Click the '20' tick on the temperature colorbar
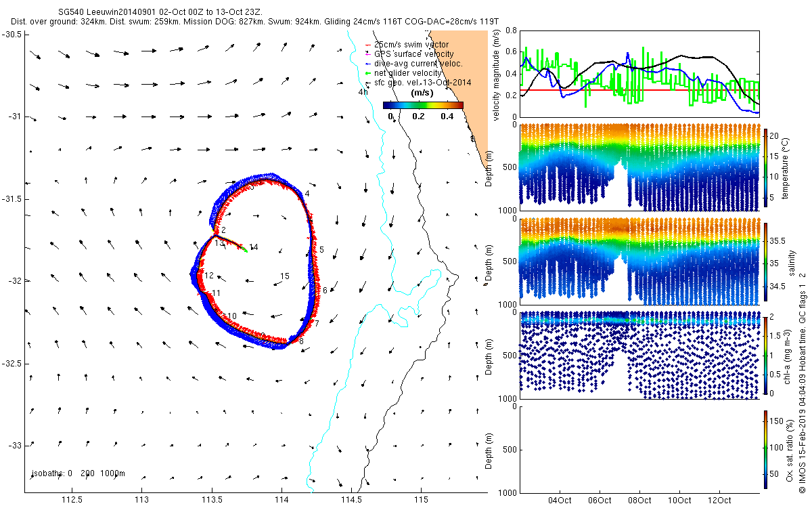 pos(775,135)
